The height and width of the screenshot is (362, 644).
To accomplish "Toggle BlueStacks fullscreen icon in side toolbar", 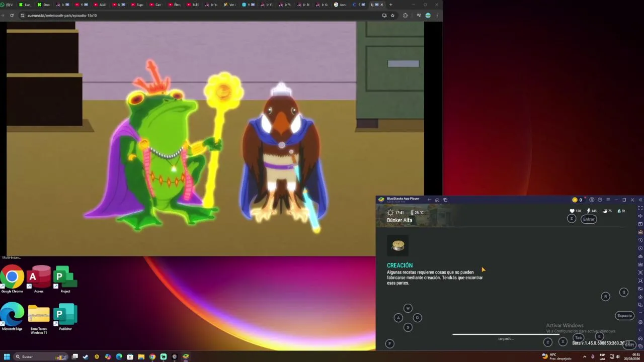I will coord(640,208).
